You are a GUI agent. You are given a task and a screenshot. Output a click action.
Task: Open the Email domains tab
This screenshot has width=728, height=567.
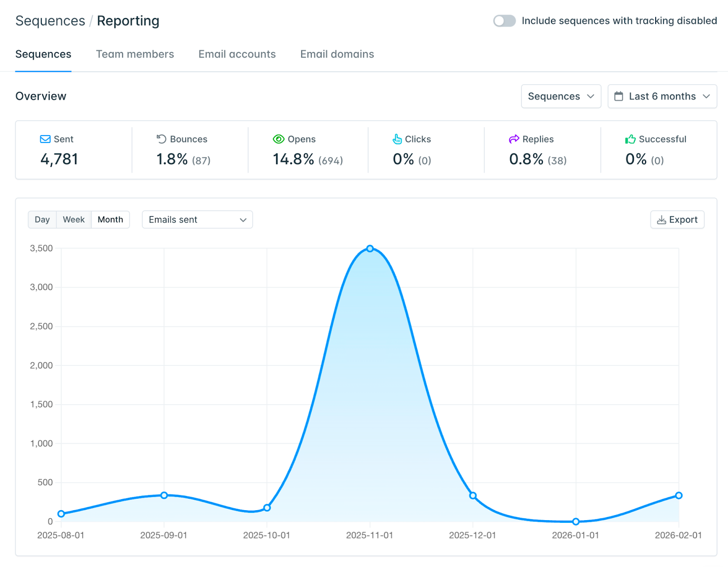(x=337, y=54)
